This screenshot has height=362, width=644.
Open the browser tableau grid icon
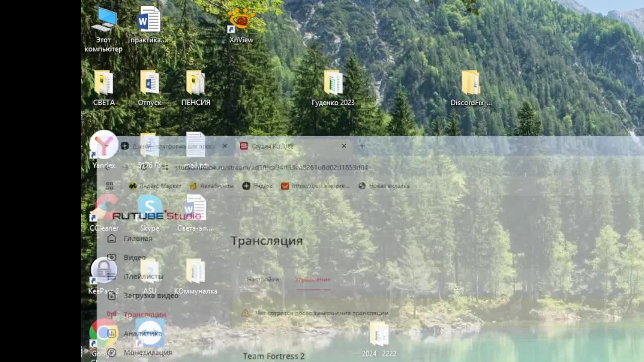click(110, 186)
